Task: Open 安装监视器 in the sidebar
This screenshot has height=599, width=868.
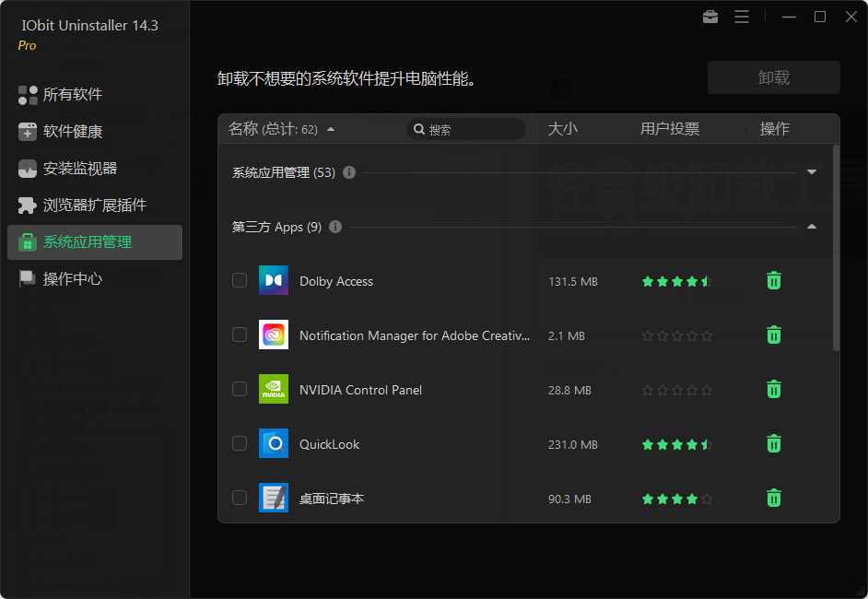Action: (x=95, y=169)
